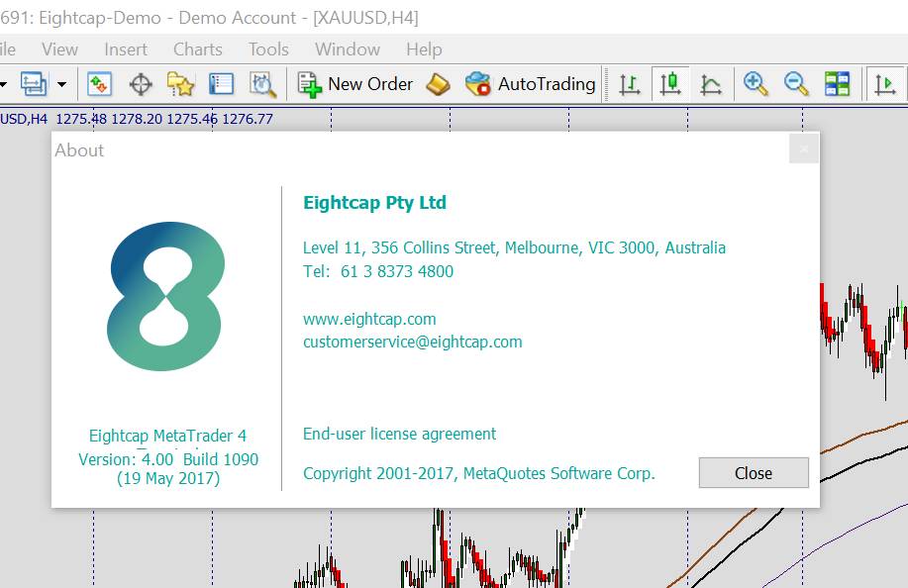Click the Eightcap MetaTrader 4 label

point(167,436)
